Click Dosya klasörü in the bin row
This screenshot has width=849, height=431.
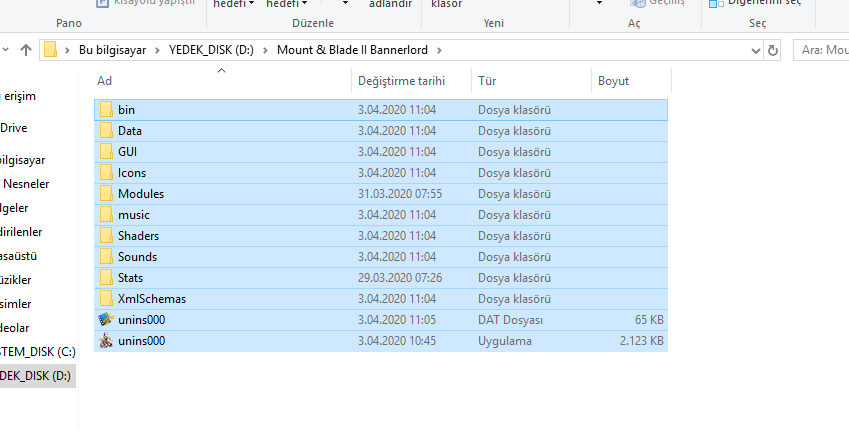pos(514,110)
